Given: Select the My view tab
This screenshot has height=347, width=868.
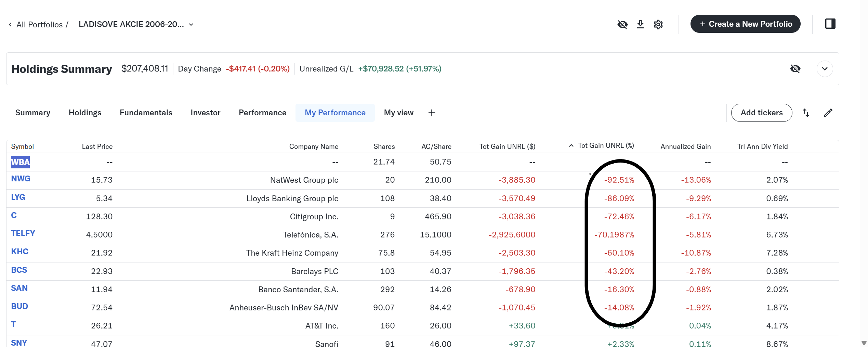Looking at the screenshot, I should click(398, 113).
